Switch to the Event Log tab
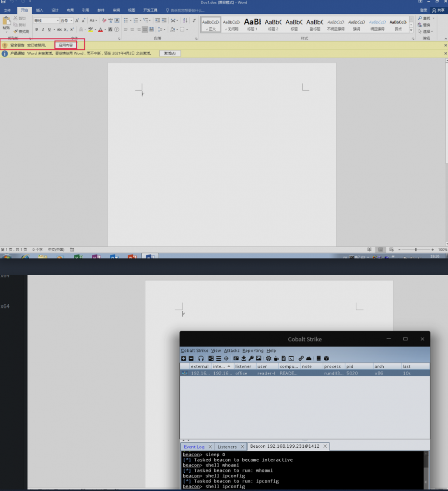This screenshot has width=448, height=491. pyautogui.click(x=194, y=446)
